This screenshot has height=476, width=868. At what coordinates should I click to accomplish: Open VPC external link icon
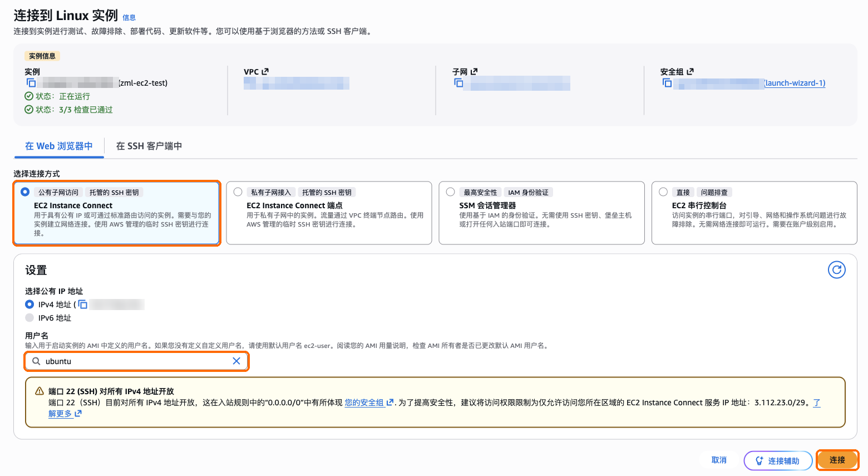[x=265, y=71]
